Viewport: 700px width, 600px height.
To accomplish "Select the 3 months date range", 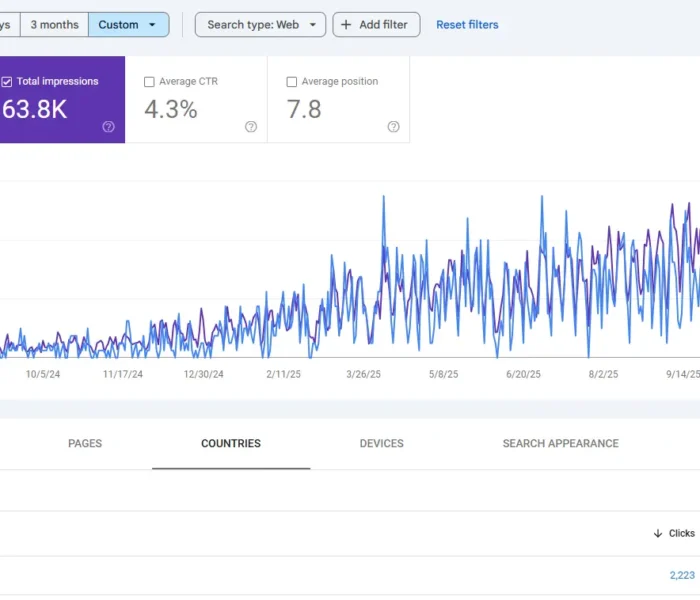I will [x=54, y=25].
